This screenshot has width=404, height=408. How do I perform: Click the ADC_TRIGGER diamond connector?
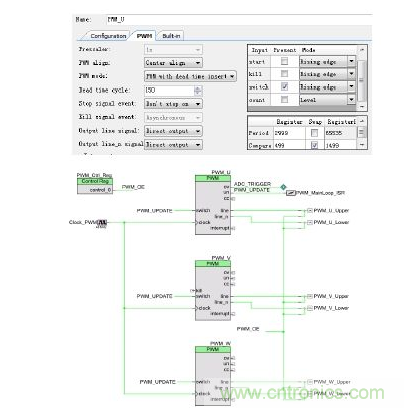coord(283,187)
